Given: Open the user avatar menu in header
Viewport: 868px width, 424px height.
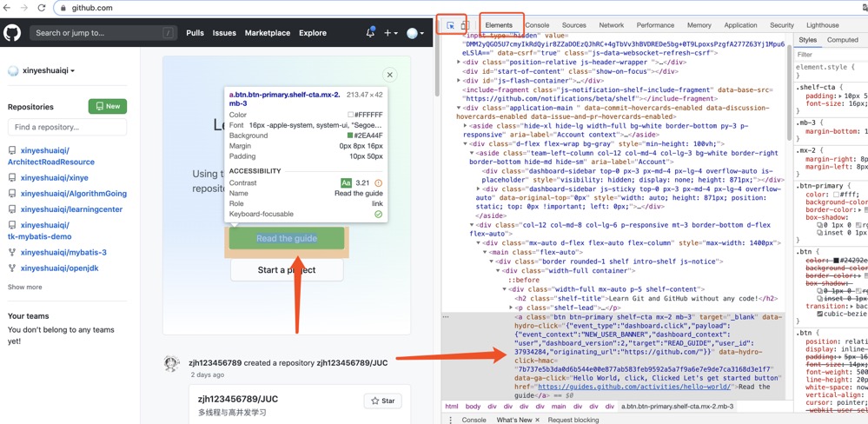Looking at the screenshot, I should (415, 33).
